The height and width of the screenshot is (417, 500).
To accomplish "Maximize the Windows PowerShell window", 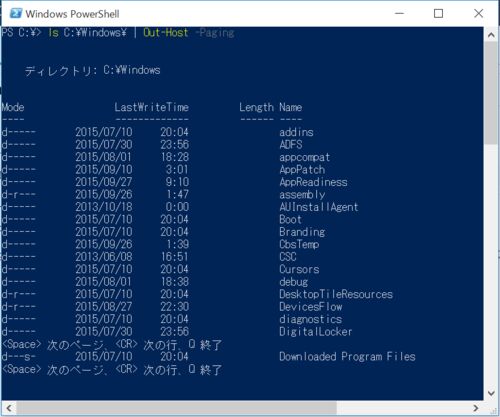I will tap(438, 14).
